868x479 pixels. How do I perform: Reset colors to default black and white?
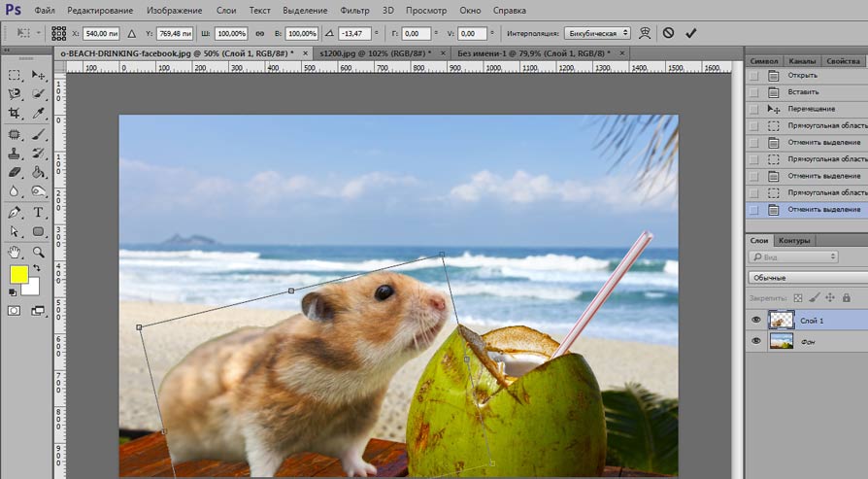[13, 291]
